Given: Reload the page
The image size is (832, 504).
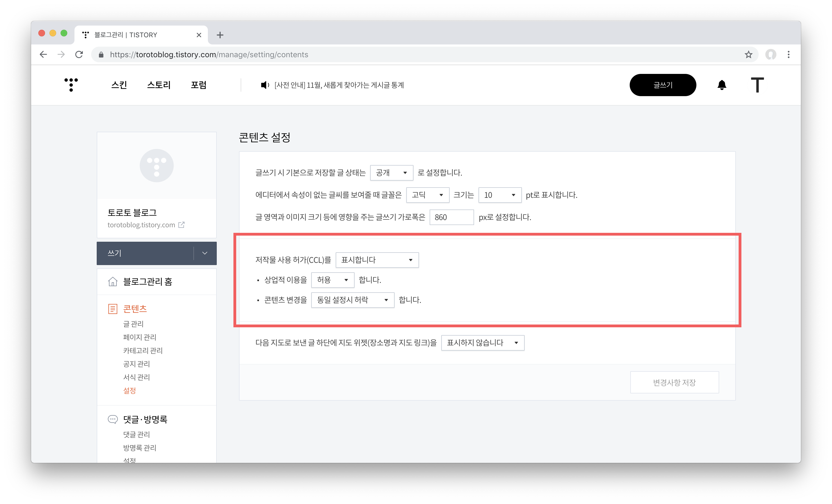Looking at the screenshot, I should tap(79, 55).
